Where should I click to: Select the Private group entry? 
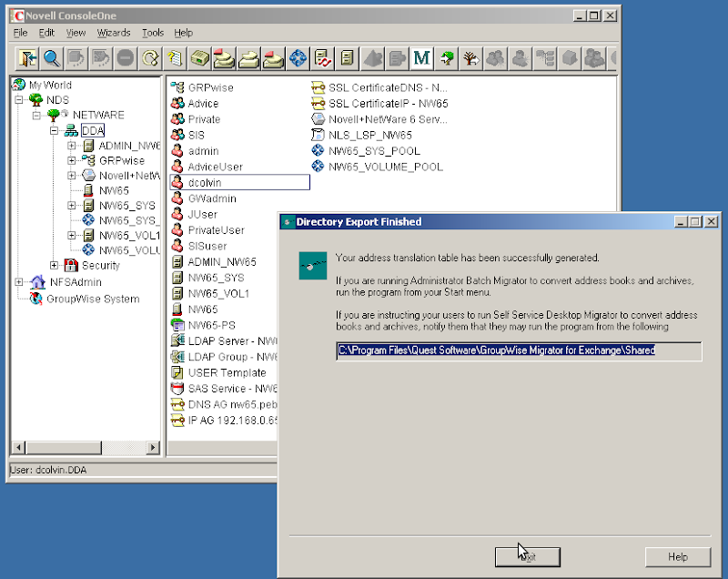coord(204,119)
